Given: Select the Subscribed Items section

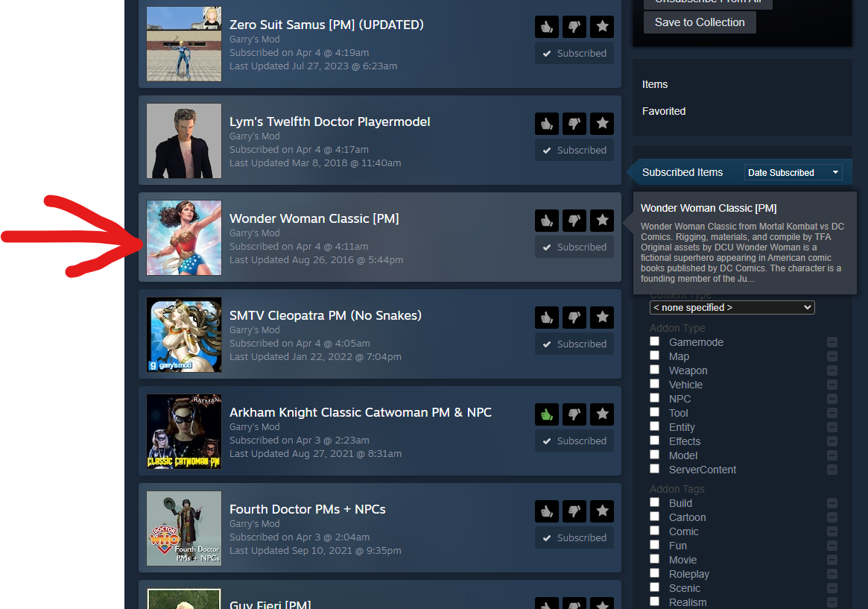Looking at the screenshot, I should [x=682, y=172].
